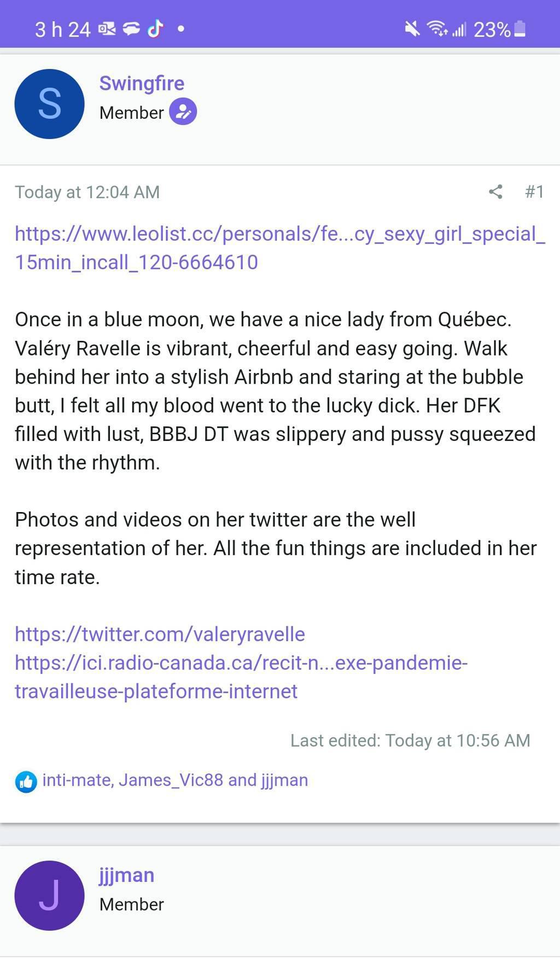
Task: Tap the chat bubbles notification icon
Action: click(x=131, y=29)
